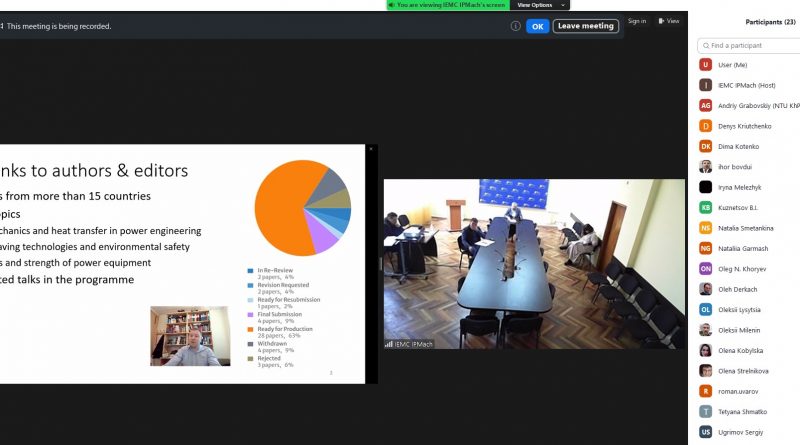Click the User (Me) avatar icon
800x445 pixels.
click(x=706, y=65)
